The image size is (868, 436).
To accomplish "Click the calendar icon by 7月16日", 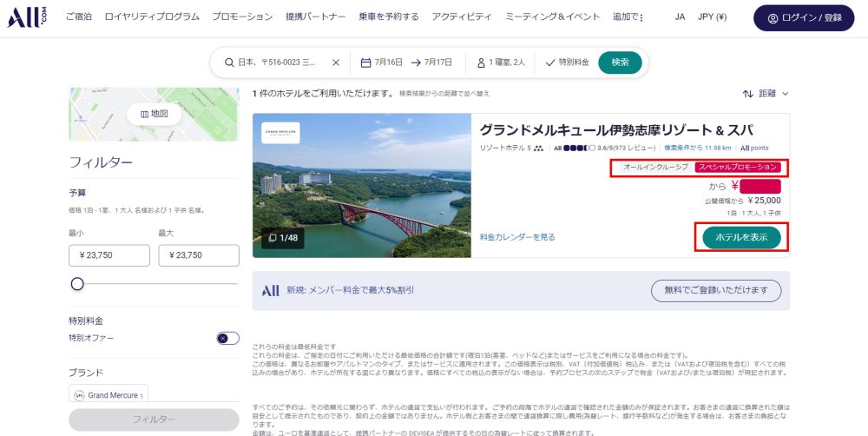I will point(365,63).
